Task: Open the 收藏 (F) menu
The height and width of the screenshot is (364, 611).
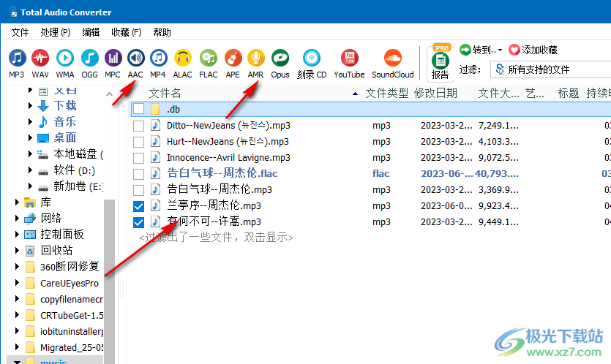Action: (127, 32)
